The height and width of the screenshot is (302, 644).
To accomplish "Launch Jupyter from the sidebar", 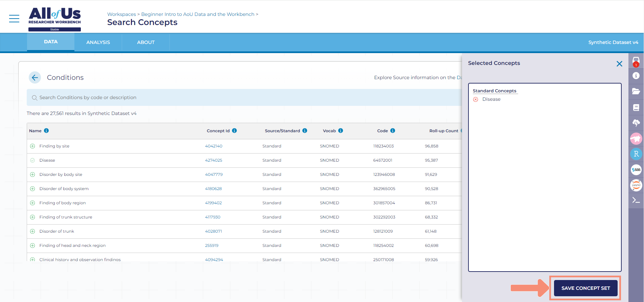I will (636, 185).
